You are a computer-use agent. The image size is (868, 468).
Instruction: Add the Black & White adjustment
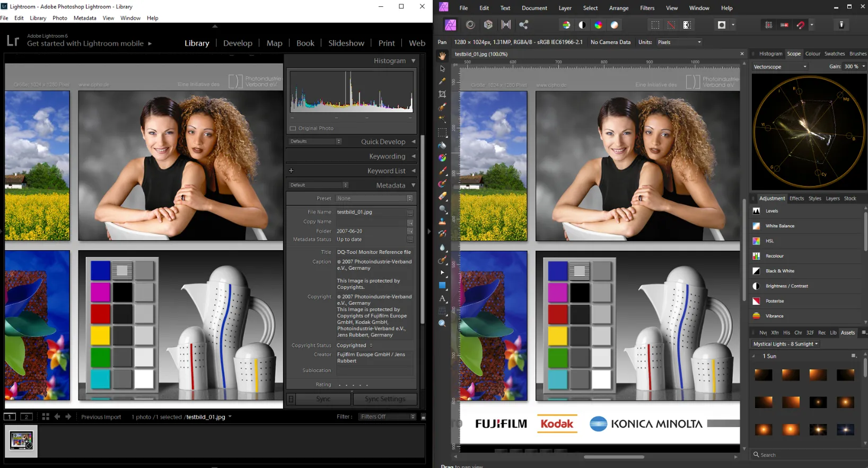click(x=779, y=271)
